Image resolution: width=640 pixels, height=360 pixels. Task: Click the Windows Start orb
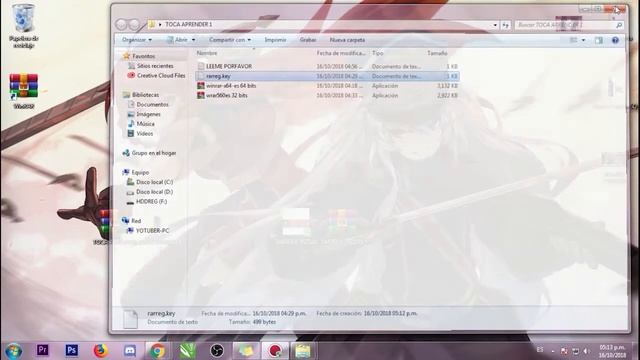(x=13, y=351)
